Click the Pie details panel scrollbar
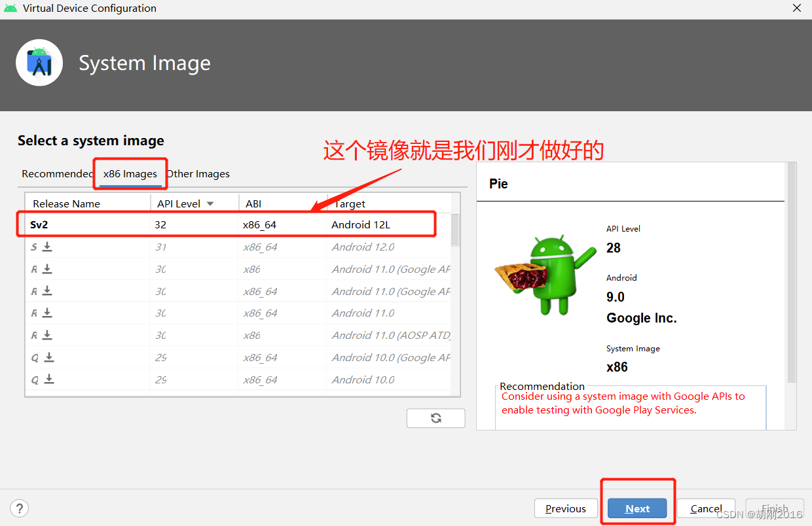 coord(792,273)
